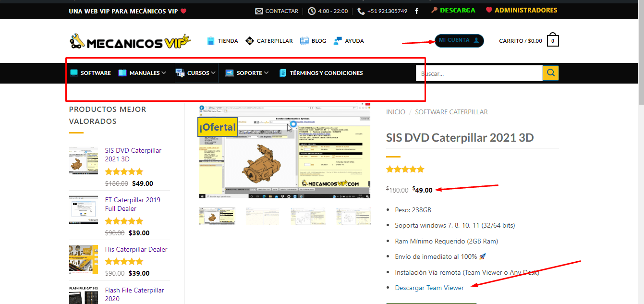Click the main product screenshot image
Image resolution: width=644 pixels, height=304 pixels.
point(285,151)
